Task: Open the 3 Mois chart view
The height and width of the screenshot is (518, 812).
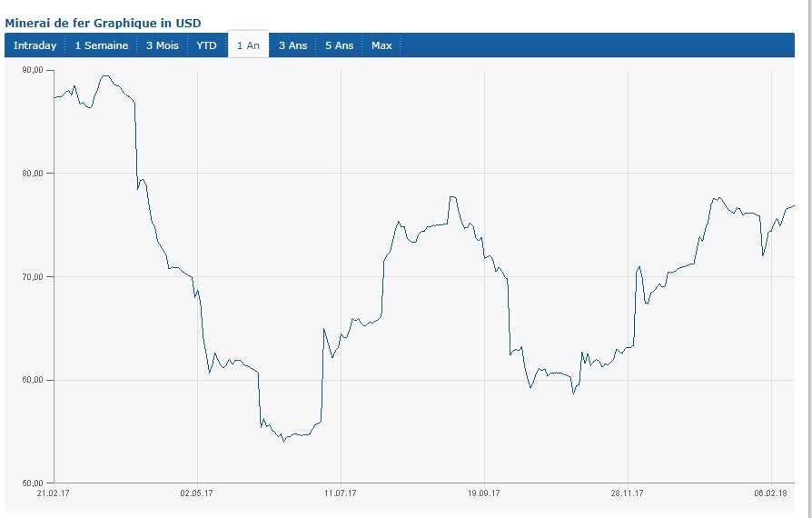Action: click(x=163, y=45)
